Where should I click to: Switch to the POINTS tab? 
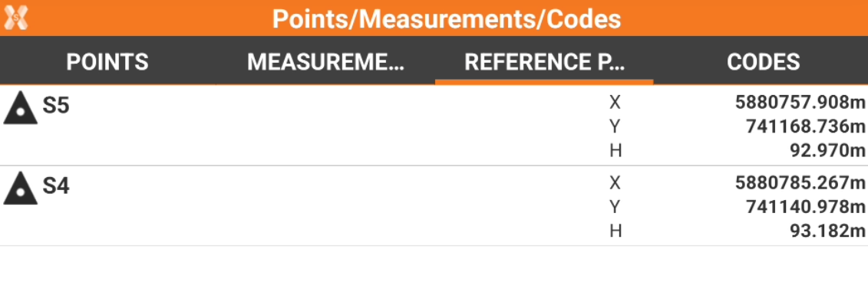coord(107,62)
